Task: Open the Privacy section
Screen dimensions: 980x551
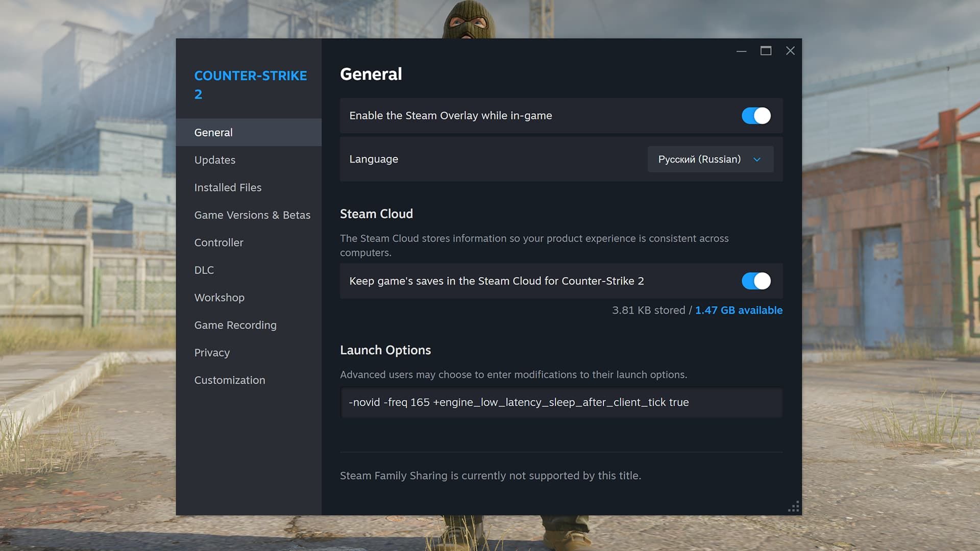Action: pyautogui.click(x=249, y=353)
